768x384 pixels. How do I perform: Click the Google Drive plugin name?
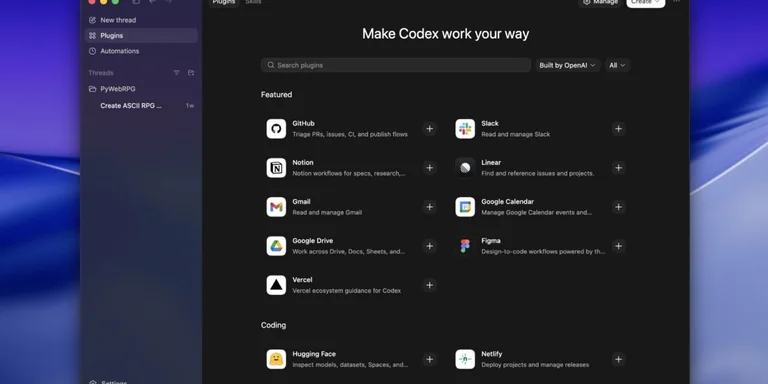312,240
